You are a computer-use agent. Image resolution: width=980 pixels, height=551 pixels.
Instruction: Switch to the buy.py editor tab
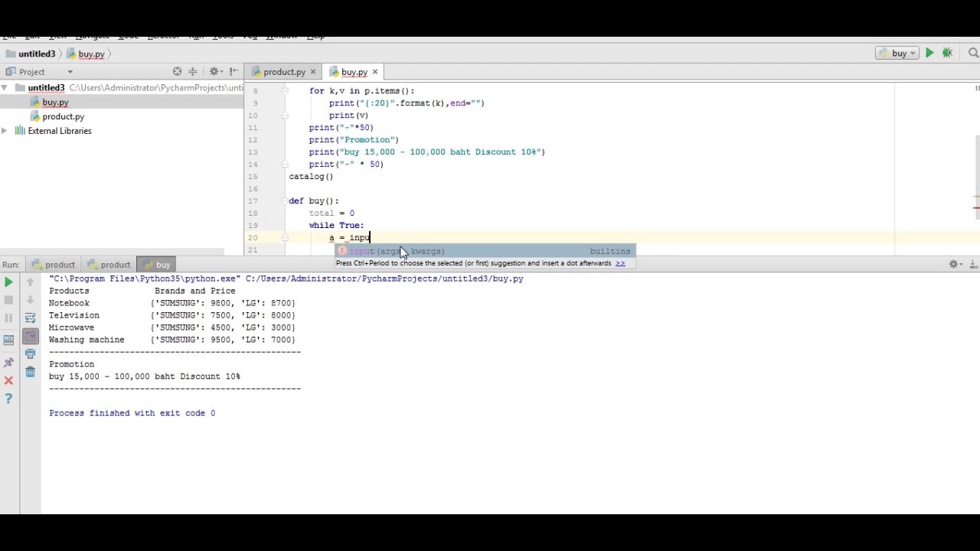pyautogui.click(x=354, y=72)
